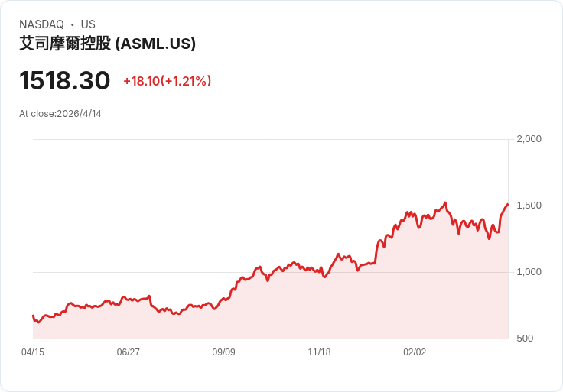This screenshot has height=392, width=563.
Task: Click the 2,000 y-axis label
Action: point(529,139)
